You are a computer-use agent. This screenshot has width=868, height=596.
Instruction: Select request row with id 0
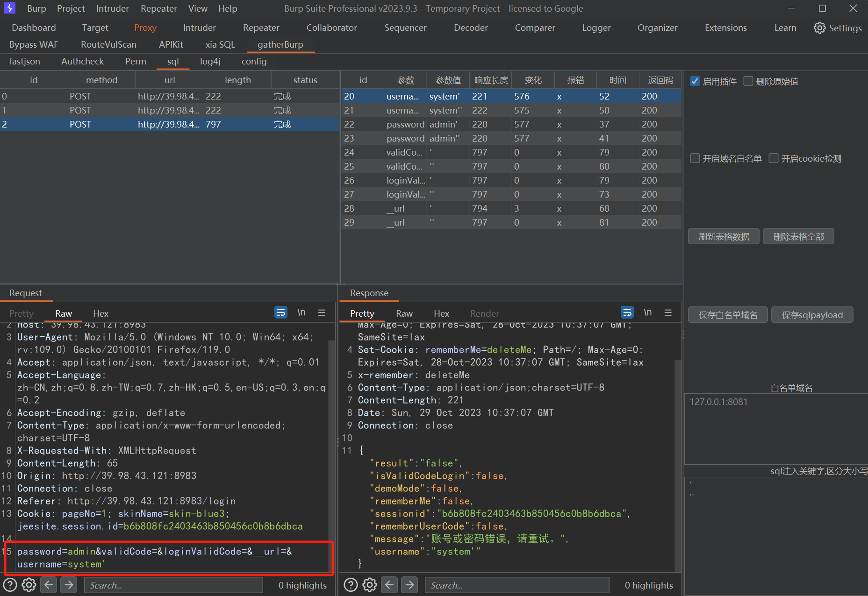(170, 96)
